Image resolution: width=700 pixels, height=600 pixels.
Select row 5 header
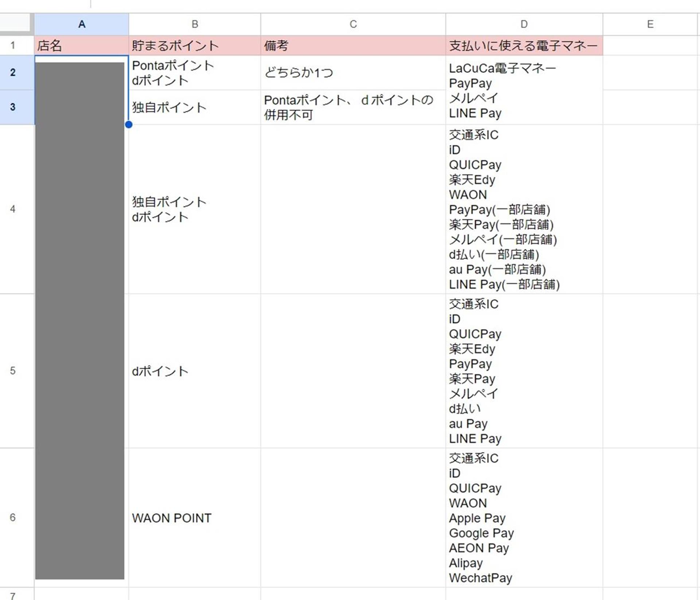coord(13,370)
